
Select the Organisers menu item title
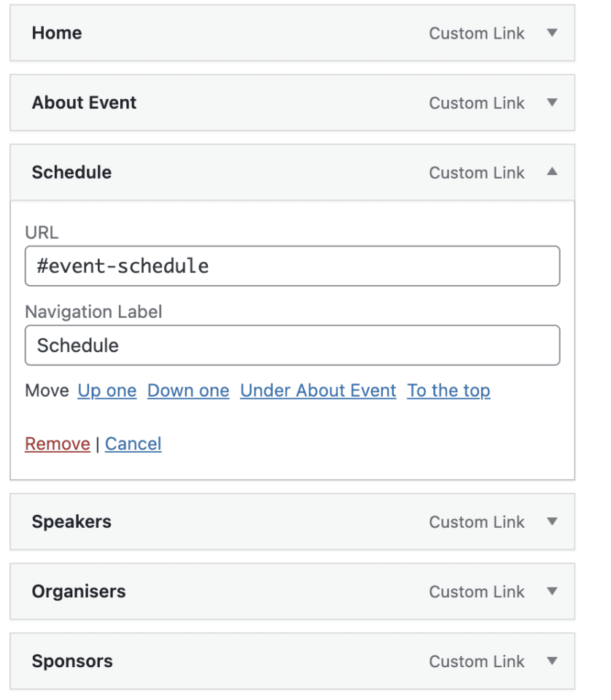click(79, 591)
